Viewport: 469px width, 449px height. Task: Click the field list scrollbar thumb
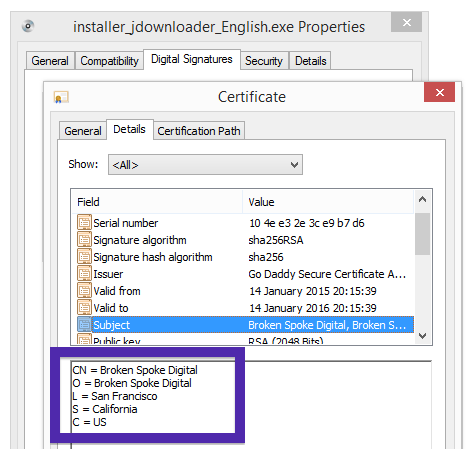point(422,234)
